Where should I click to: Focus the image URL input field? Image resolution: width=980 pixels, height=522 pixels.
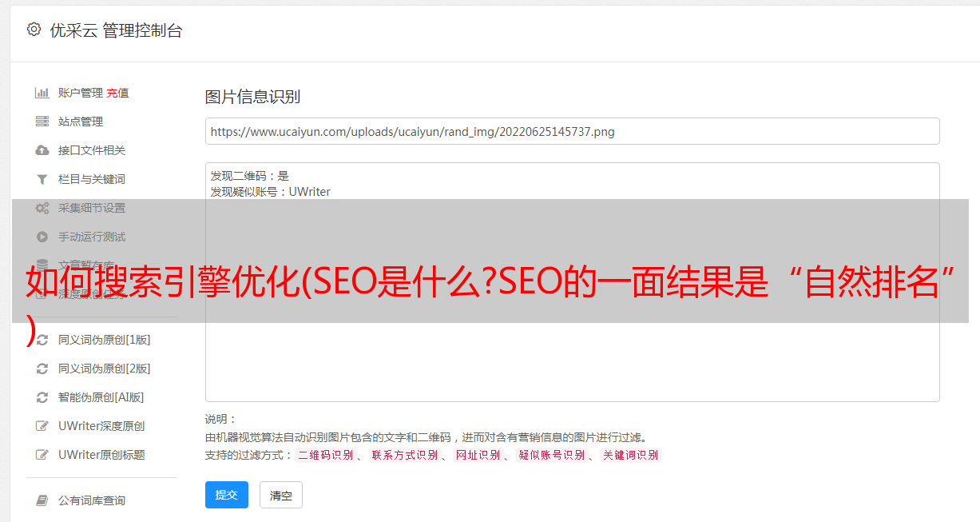coord(572,131)
